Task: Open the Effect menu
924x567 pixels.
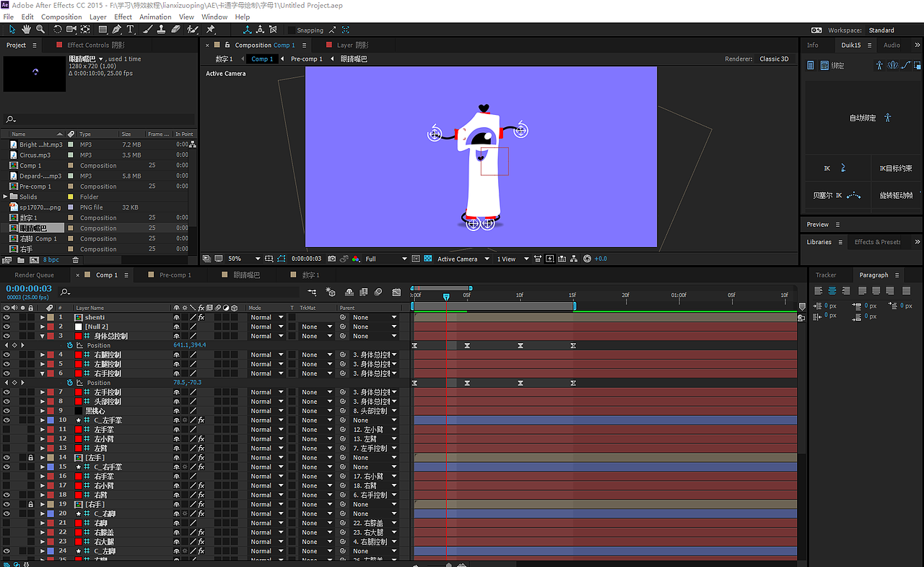Action: tap(123, 17)
